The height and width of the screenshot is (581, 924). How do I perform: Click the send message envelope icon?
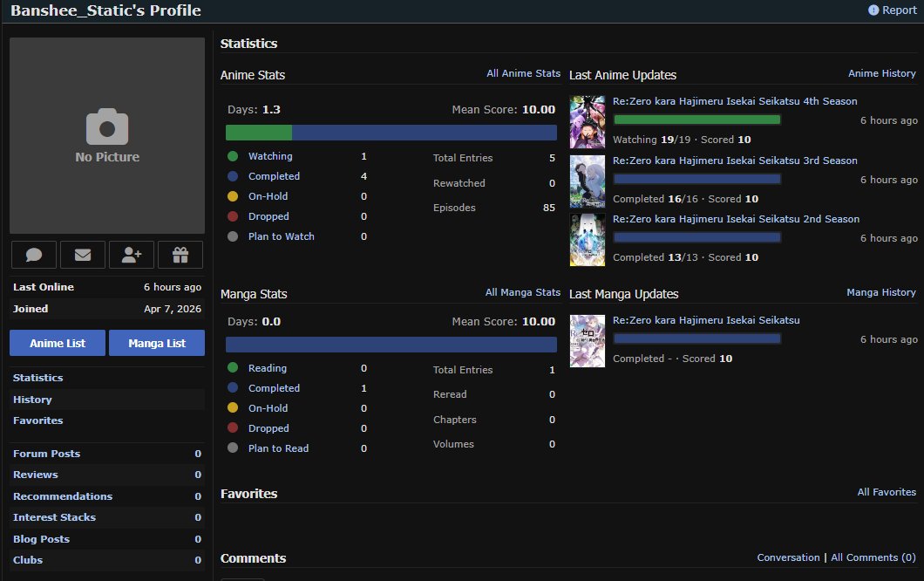coord(83,255)
